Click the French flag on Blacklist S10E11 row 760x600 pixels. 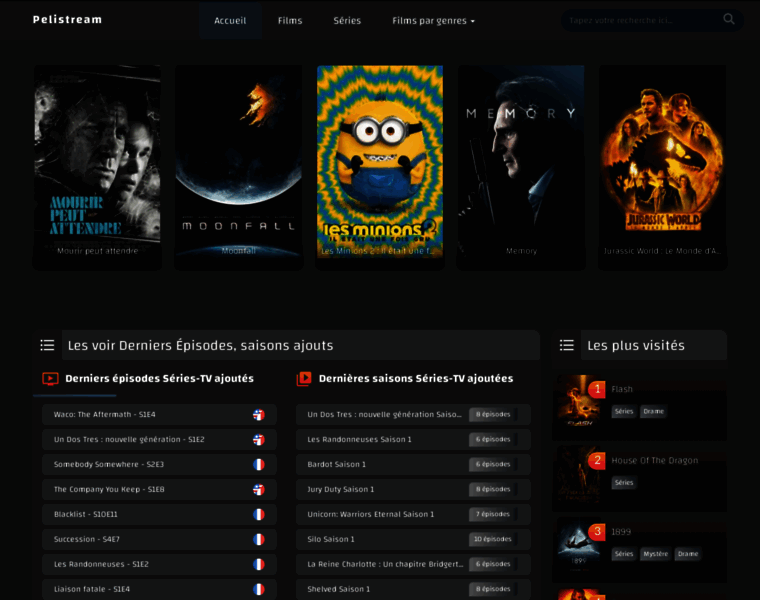pos(259,514)
